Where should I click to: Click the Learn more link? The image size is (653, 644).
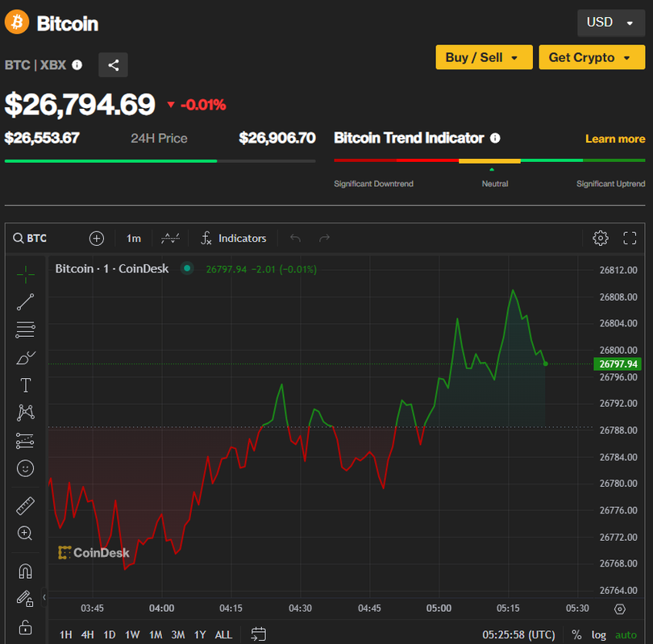tap(614, 139)
